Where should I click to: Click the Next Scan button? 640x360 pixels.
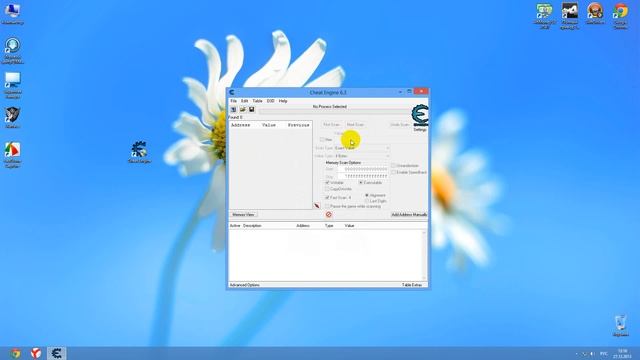[x=355, y=124]
